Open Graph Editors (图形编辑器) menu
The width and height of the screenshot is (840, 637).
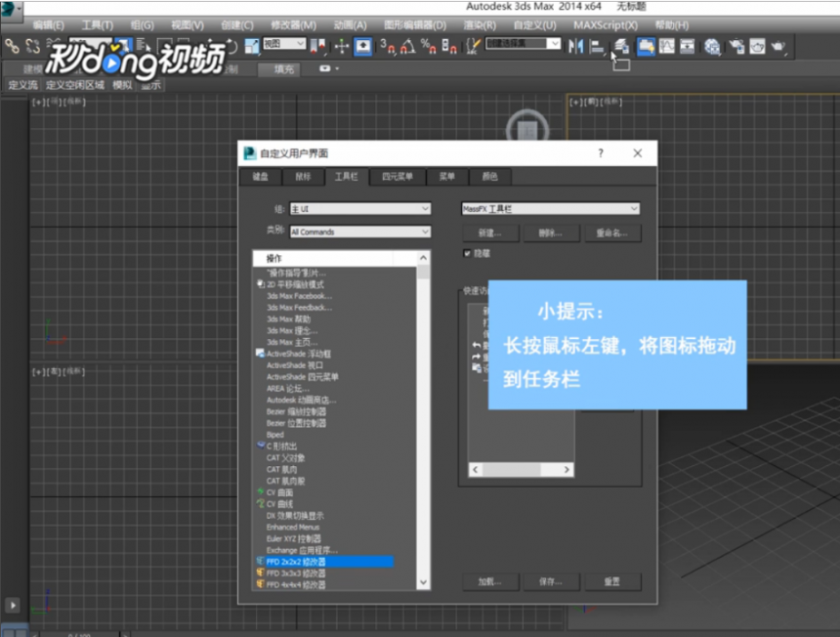pos(415,25)
